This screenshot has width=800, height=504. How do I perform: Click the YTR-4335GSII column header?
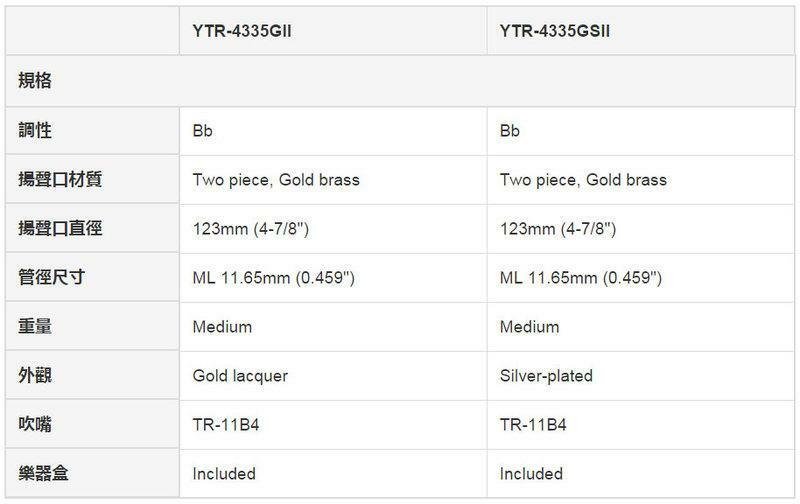point(555,30)
